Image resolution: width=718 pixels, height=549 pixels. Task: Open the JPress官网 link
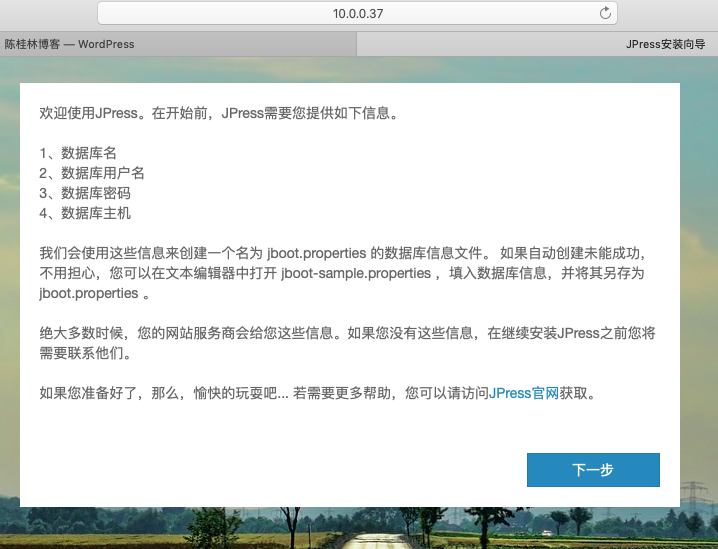[523, 393]
